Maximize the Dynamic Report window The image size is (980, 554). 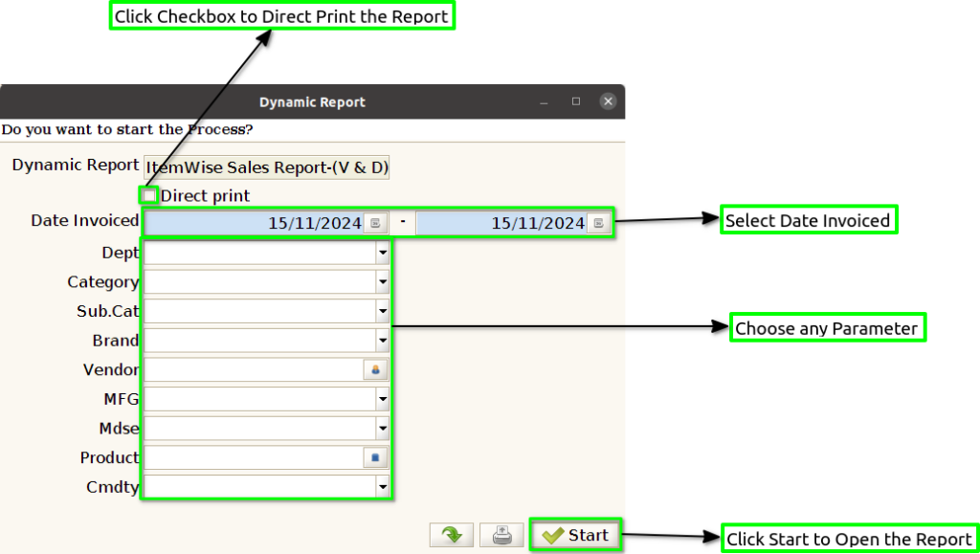coord(575,101)
